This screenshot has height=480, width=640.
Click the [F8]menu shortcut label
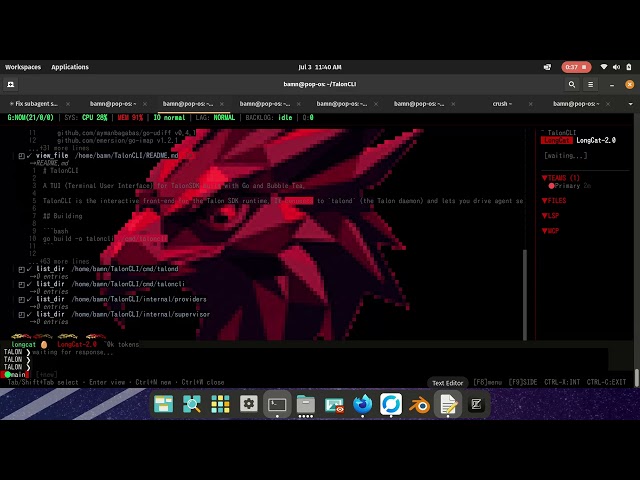(487, 382)
